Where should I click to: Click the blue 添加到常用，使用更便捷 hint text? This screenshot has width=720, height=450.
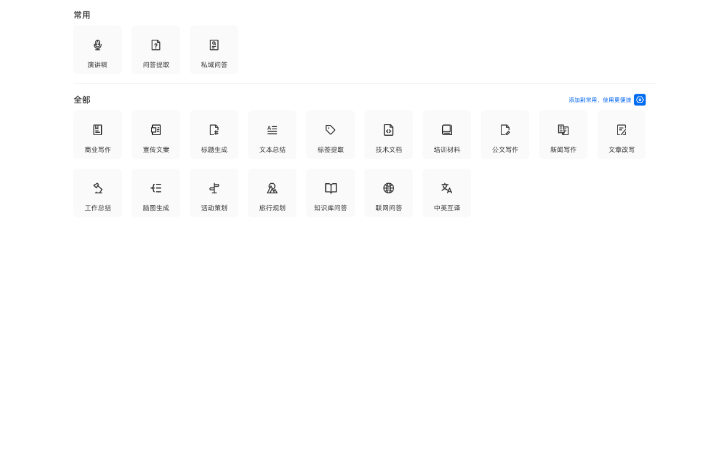click(600, 100)
